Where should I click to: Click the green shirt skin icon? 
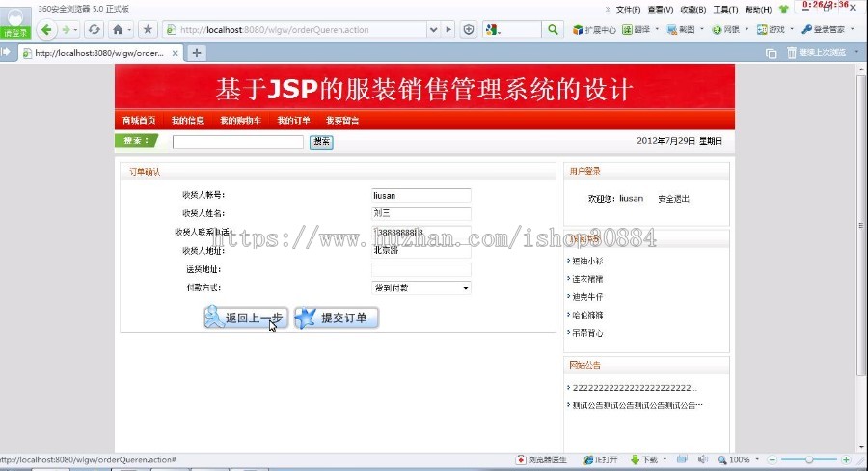(783, 9)
